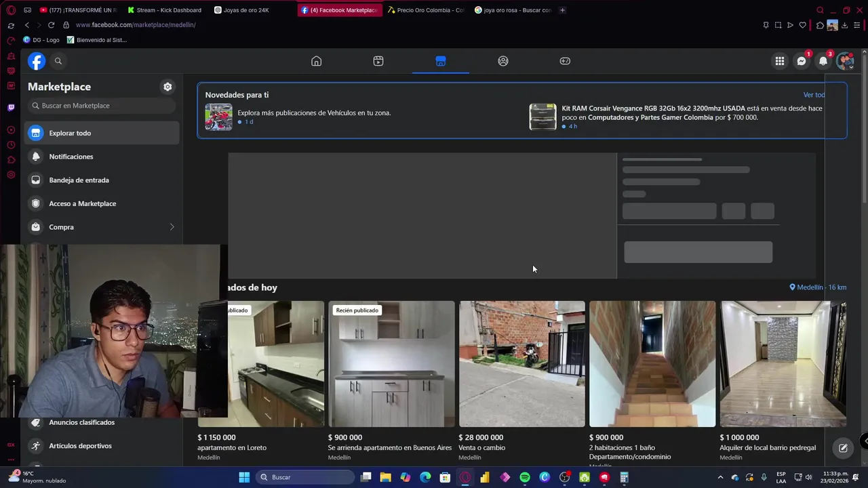Viewport: 868px width, 488px height.
Task: Click the Windows taskbar Buscar search box
Action: (x=305, y=477)
